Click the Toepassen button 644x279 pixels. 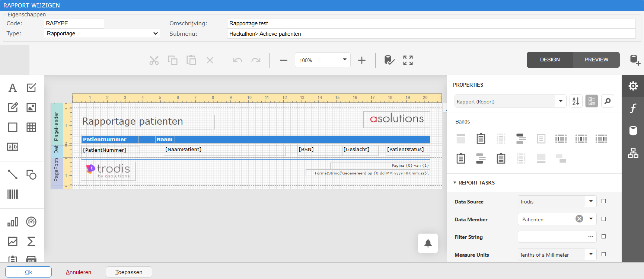129,272
